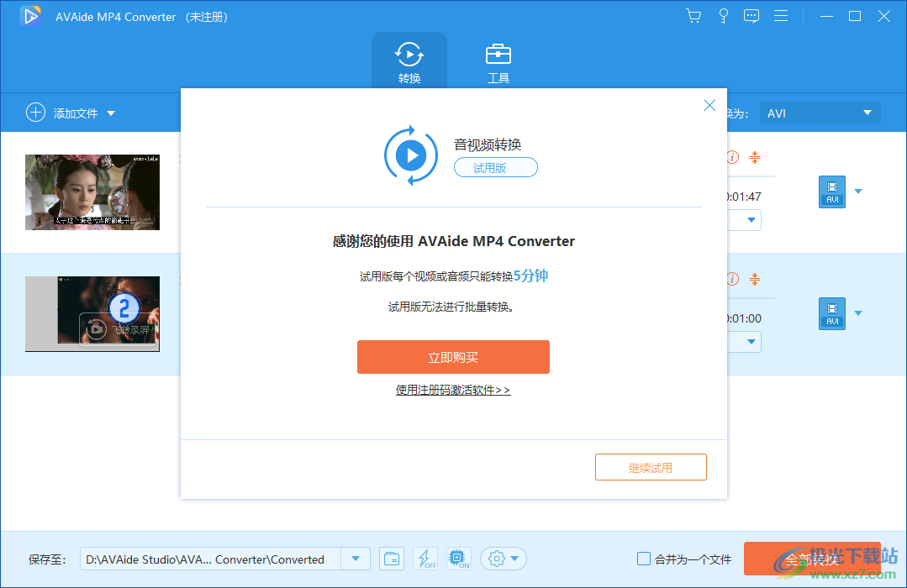
Task: Show info for the 01:00 video
Action: click(x=733, y=279)
